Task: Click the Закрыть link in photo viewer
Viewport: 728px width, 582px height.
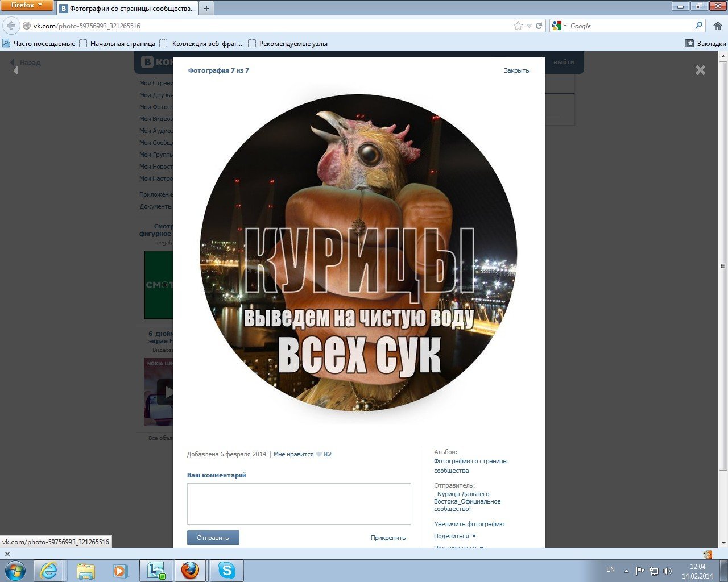Action: [516, 70]
